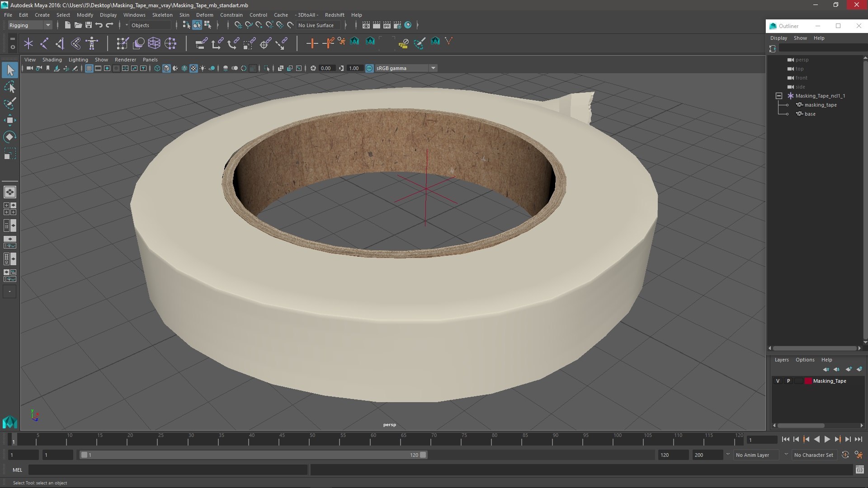Play the animation backwards
This screenshot has width=868, height=488.
point(816,439)
